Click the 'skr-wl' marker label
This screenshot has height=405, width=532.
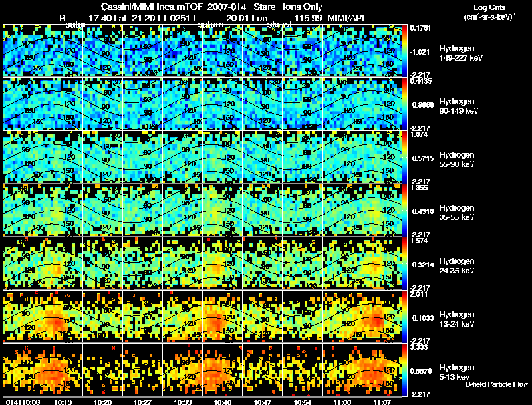(279, 25)
